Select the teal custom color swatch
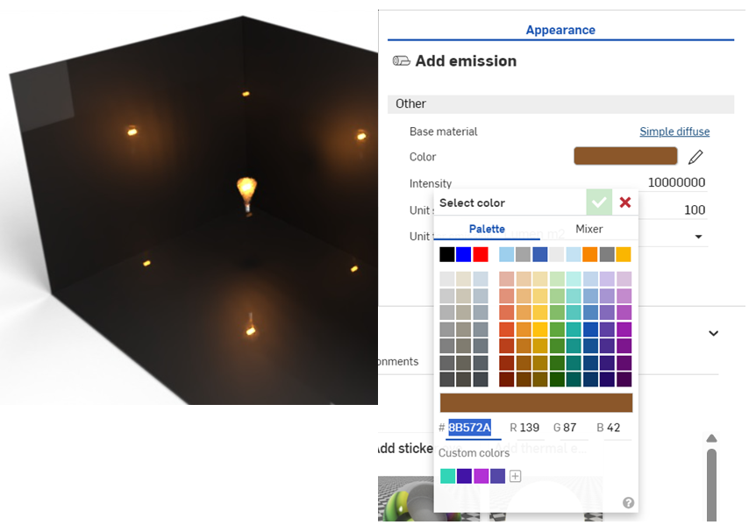Image resolution: width=756 pixels, height=532 pixels. 447,476
